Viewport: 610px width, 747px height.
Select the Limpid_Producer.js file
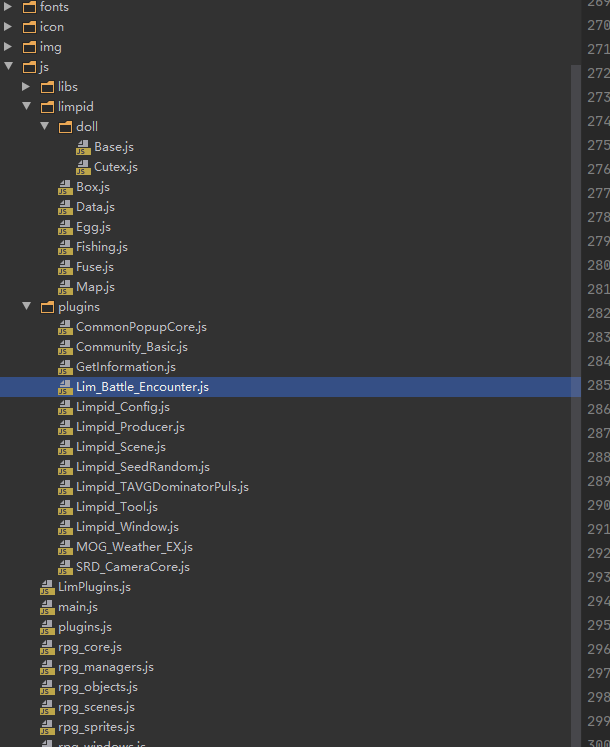coord(131,427)
